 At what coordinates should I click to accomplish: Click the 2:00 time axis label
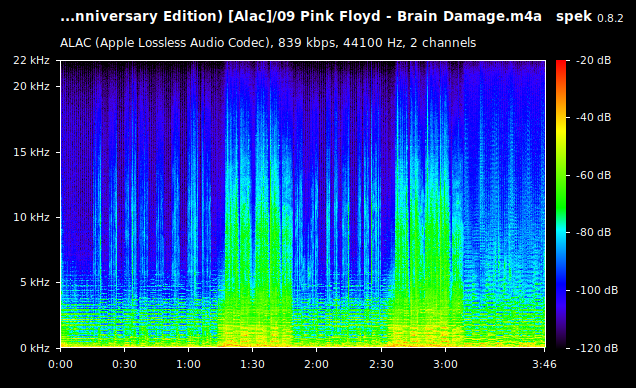click(316, 364)
